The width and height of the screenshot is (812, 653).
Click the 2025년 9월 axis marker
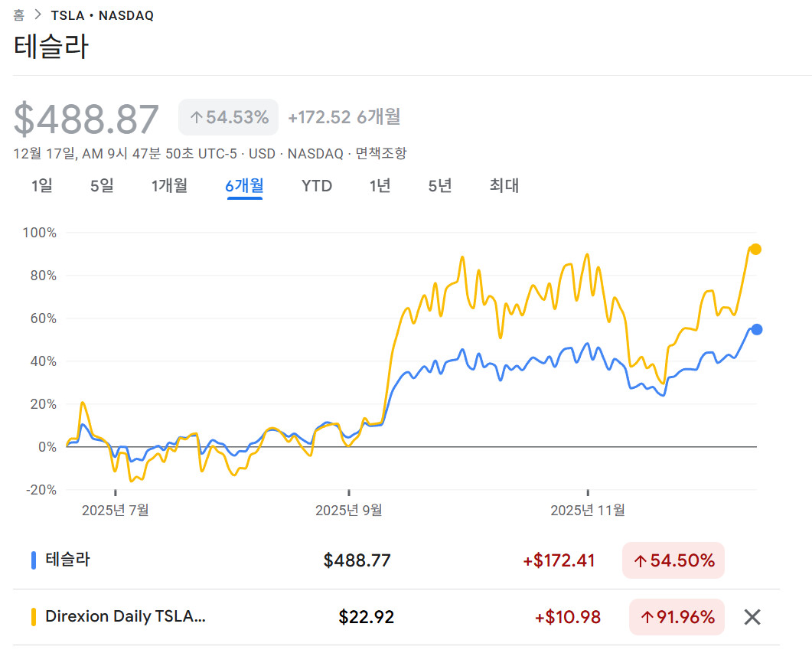click(x=348, y=510)
